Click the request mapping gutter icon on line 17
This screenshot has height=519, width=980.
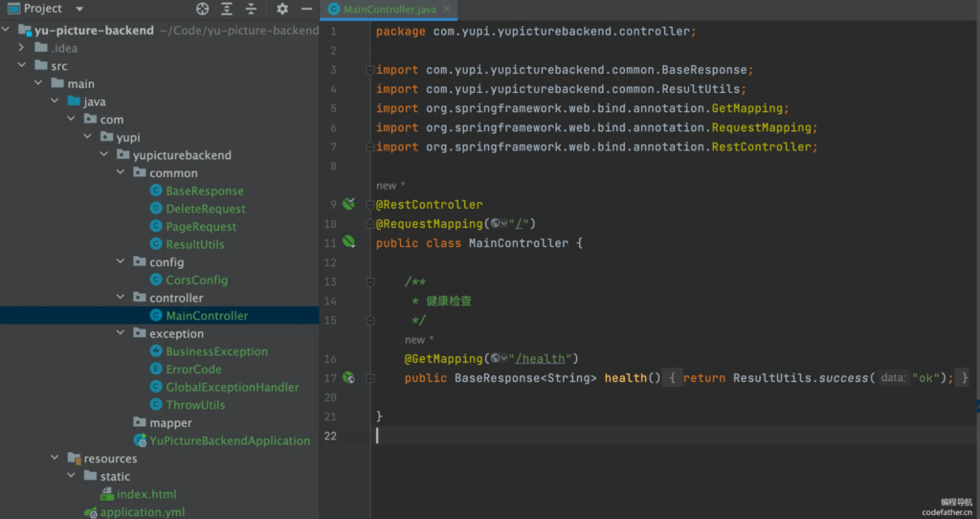tap(349, 378)
